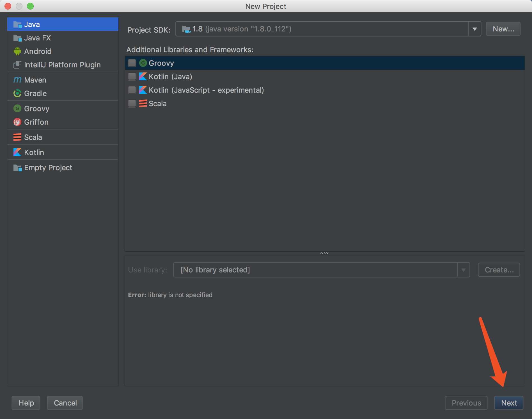This screenshot has height=419, width=532.
Task: Click the green Groovy icon in sidebar
Action: [x=17, y=109]
